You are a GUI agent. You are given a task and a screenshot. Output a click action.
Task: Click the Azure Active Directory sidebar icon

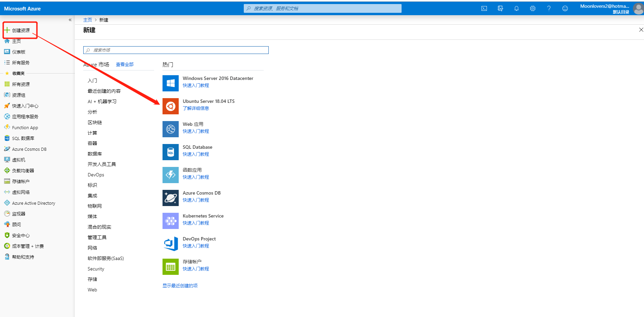pyautogui.click(x=7, y=203)
